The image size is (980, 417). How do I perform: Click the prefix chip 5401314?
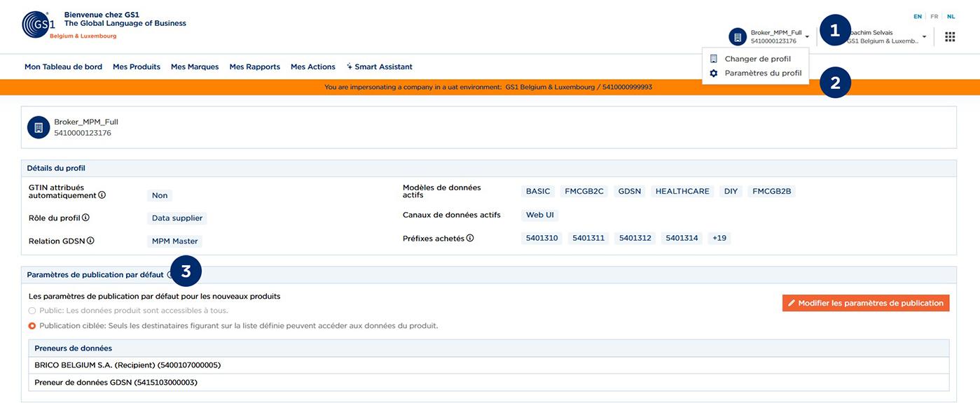(682, 238)
